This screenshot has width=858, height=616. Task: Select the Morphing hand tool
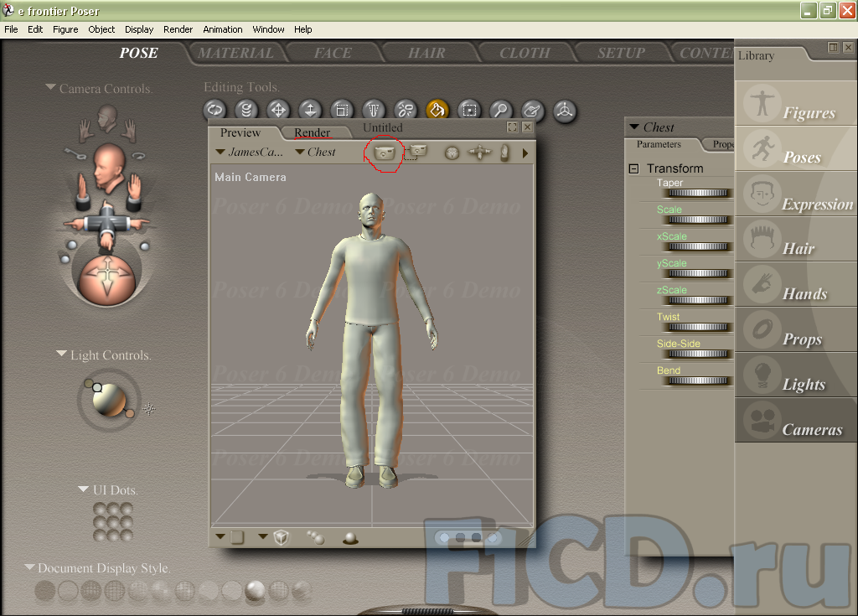pos(532,110)
